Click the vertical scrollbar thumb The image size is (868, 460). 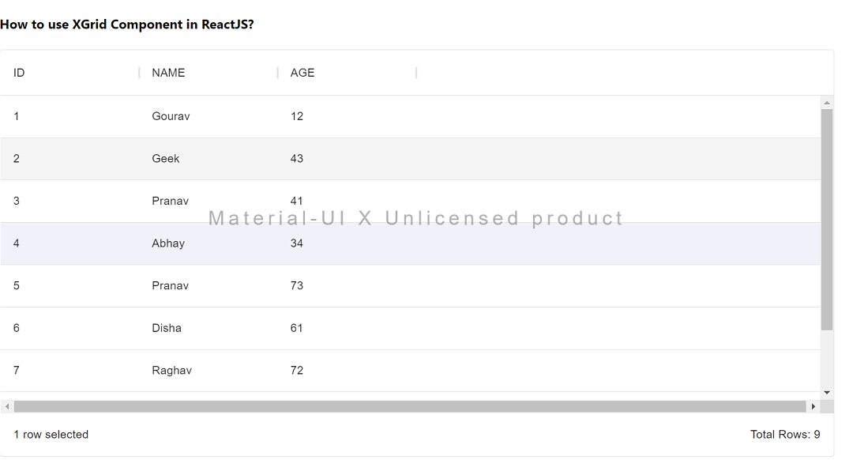point(827,220)
